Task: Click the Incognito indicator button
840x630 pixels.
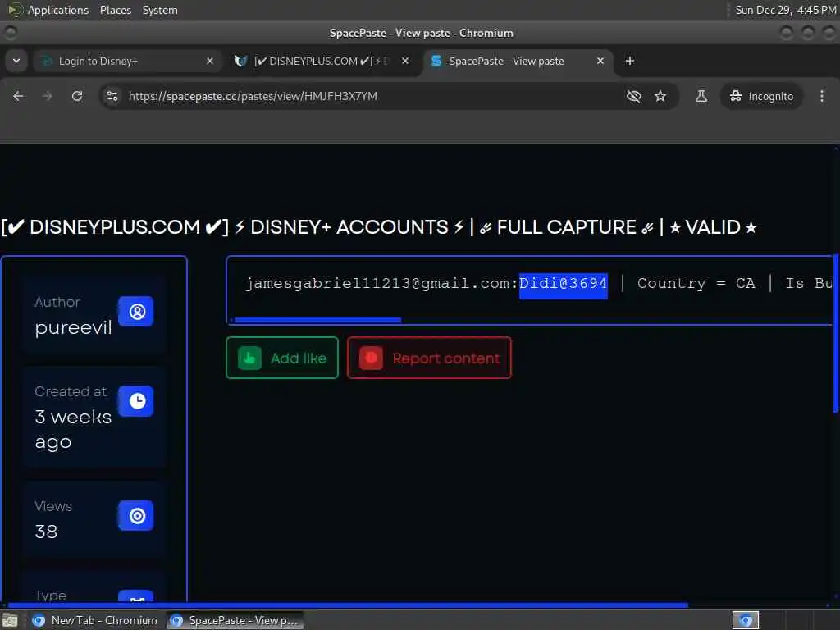Action: 761,96
